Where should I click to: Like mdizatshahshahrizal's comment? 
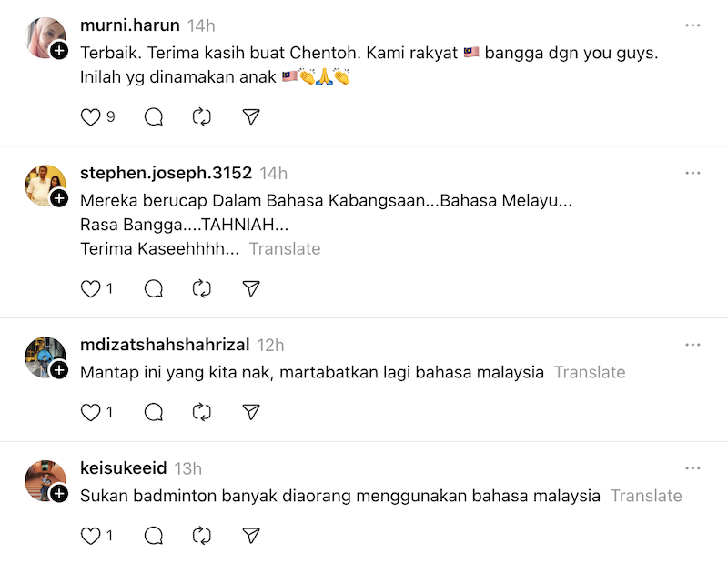[91, 412]
